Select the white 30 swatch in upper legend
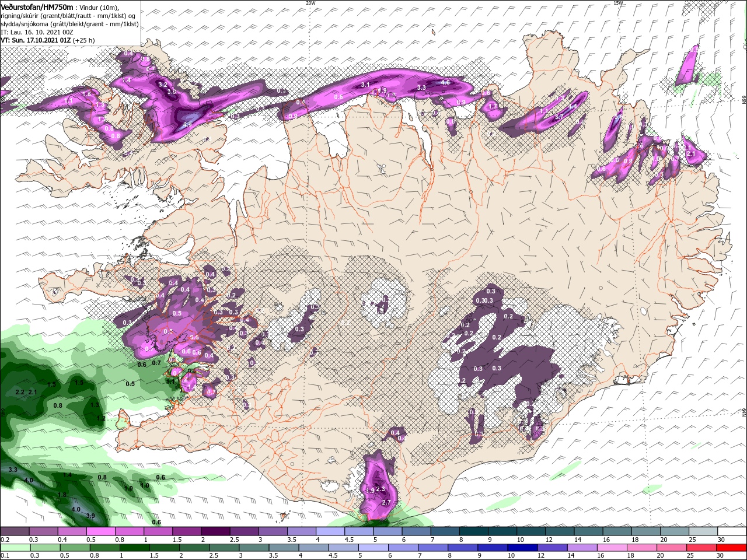Viewport: 747px width, 560px height. [732, 531]
